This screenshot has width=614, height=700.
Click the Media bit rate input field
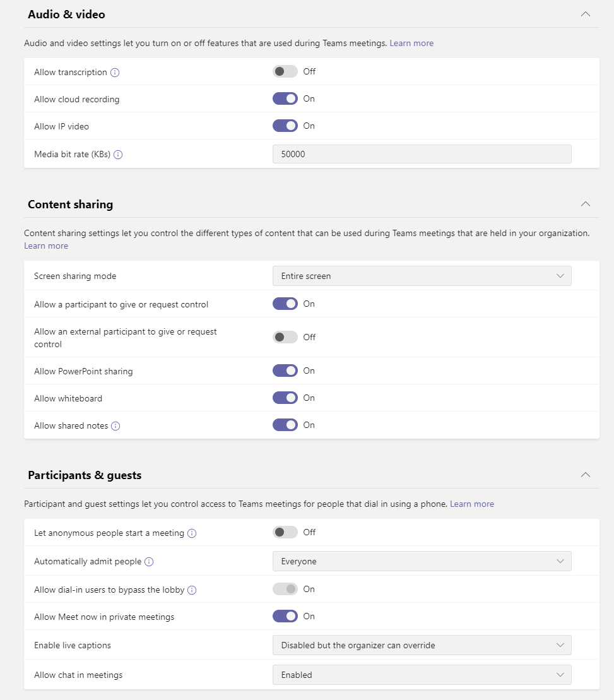pyautogui.click(x=422, y=154)
